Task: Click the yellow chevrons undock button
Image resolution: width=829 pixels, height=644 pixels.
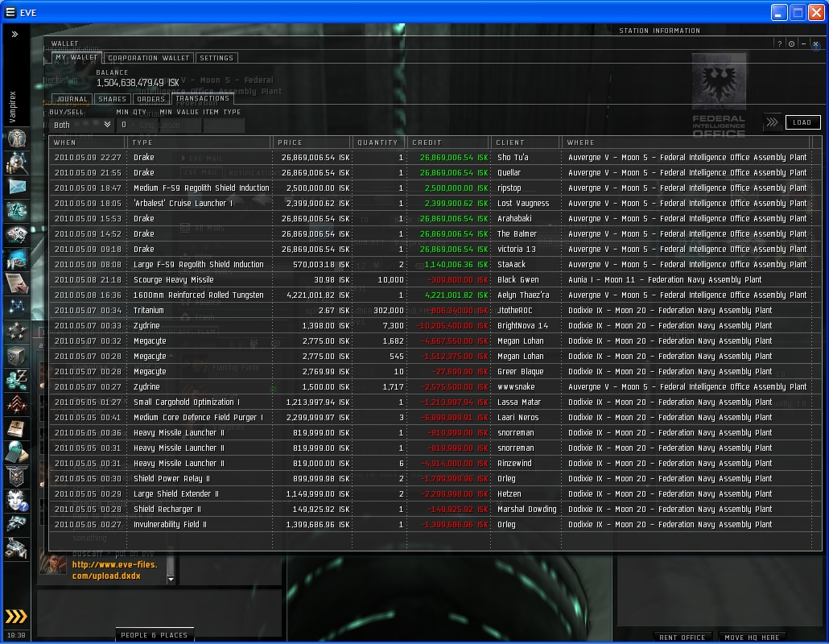Action: click(16, 616)
